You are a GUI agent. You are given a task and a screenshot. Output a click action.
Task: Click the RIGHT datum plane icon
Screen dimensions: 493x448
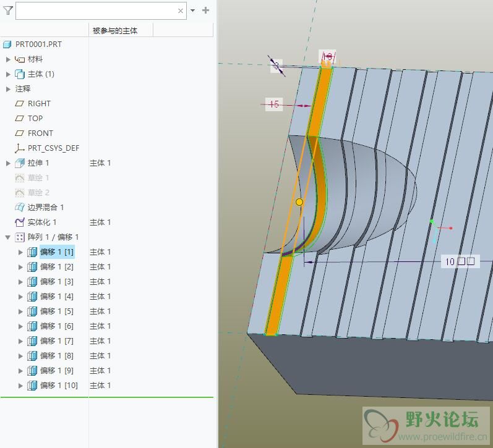point(20,104)
